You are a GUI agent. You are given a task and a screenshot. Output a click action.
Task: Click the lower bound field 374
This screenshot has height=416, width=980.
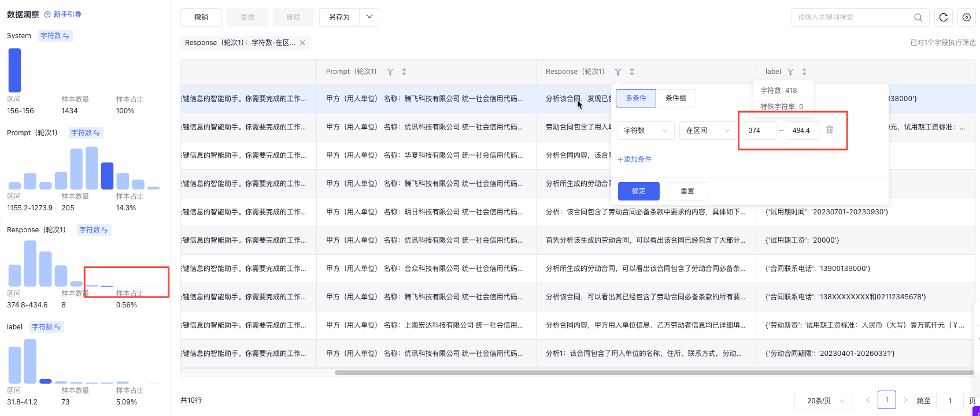coord(759,131)
